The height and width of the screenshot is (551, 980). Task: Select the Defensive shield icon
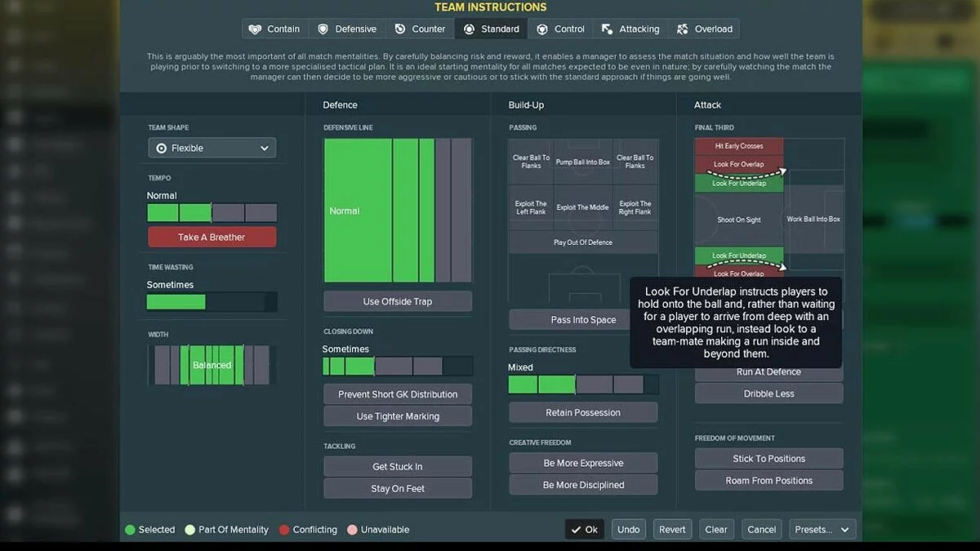(325, 29)
